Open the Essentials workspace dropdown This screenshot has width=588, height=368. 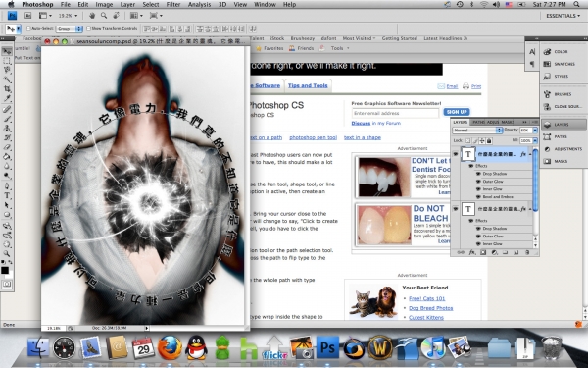[x=563, y=16]
